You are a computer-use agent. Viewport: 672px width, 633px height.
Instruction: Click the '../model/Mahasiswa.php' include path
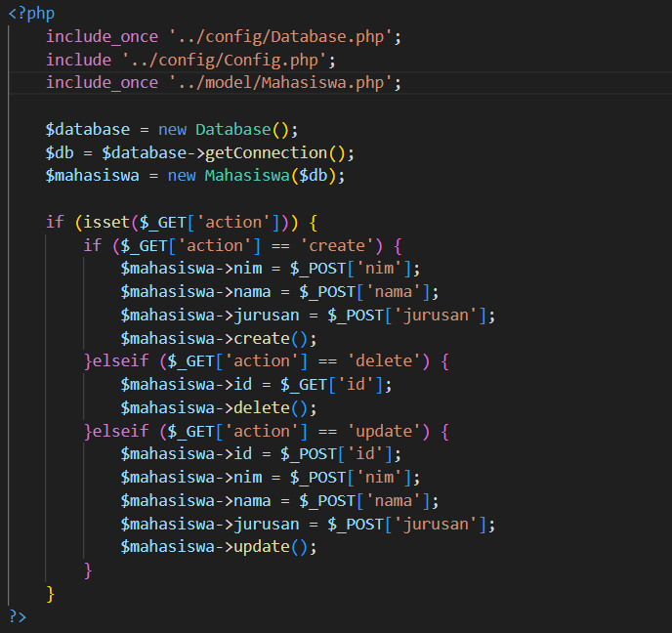tap(285, 83)
